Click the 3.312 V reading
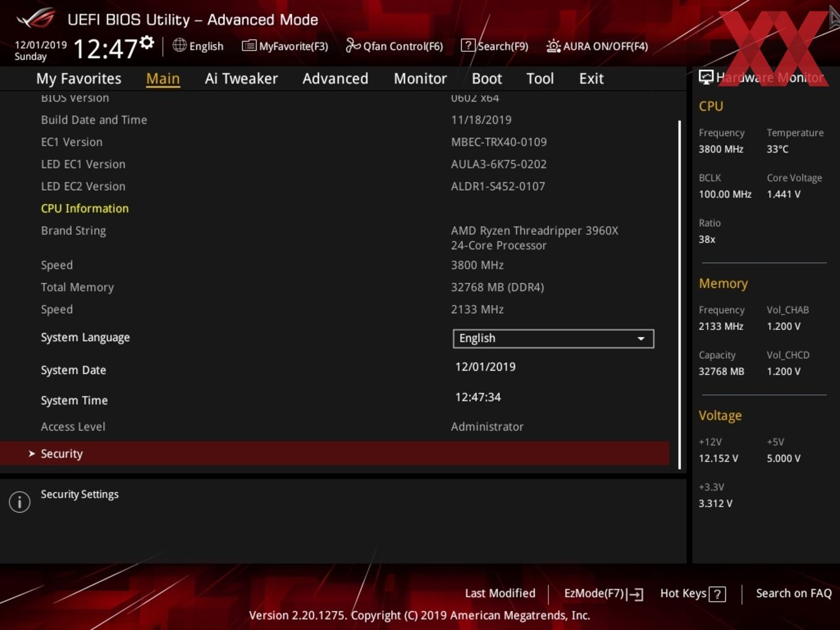The height and width of the screenshot is (630, 840). click(x=716, y=504)
